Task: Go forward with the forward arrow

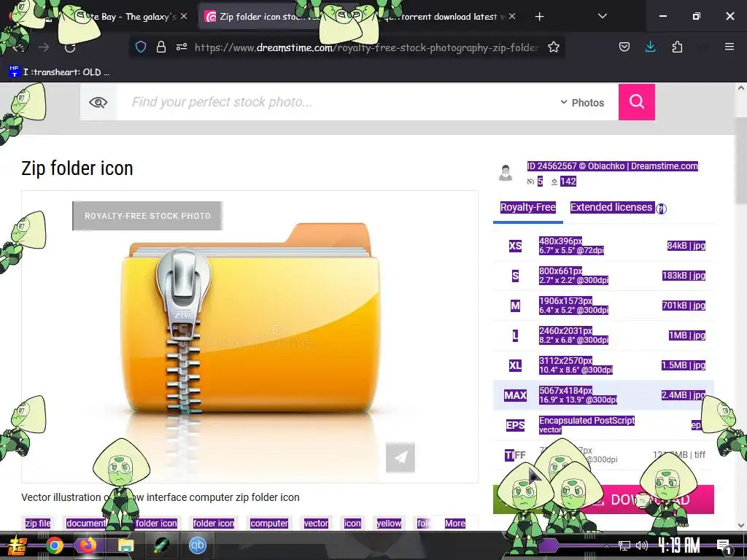Action: point(44,47)
